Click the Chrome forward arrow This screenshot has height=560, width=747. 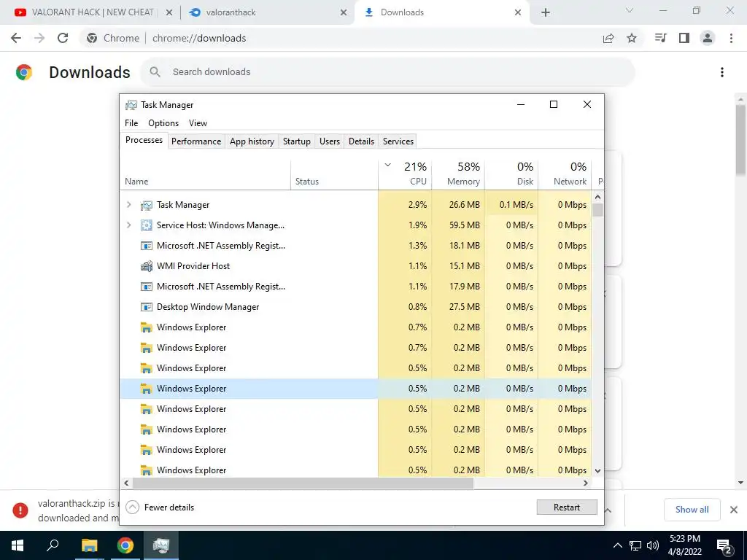click(39, 38)
